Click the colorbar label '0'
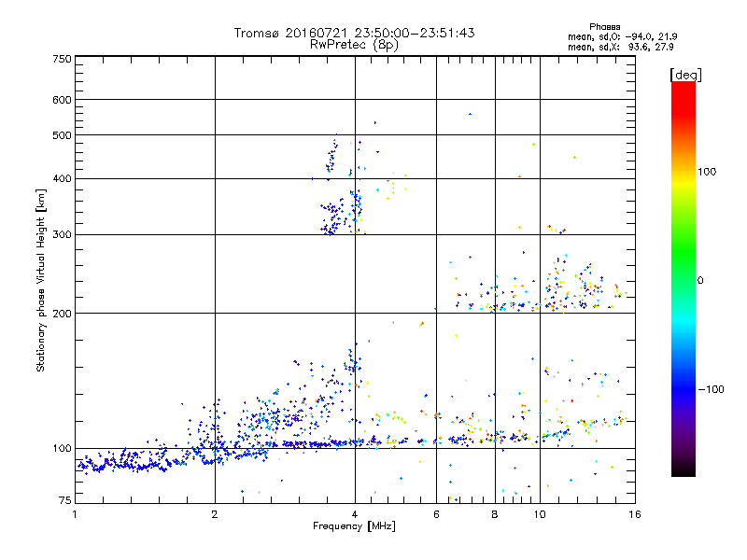747x560 pixels. coord(700,280)
